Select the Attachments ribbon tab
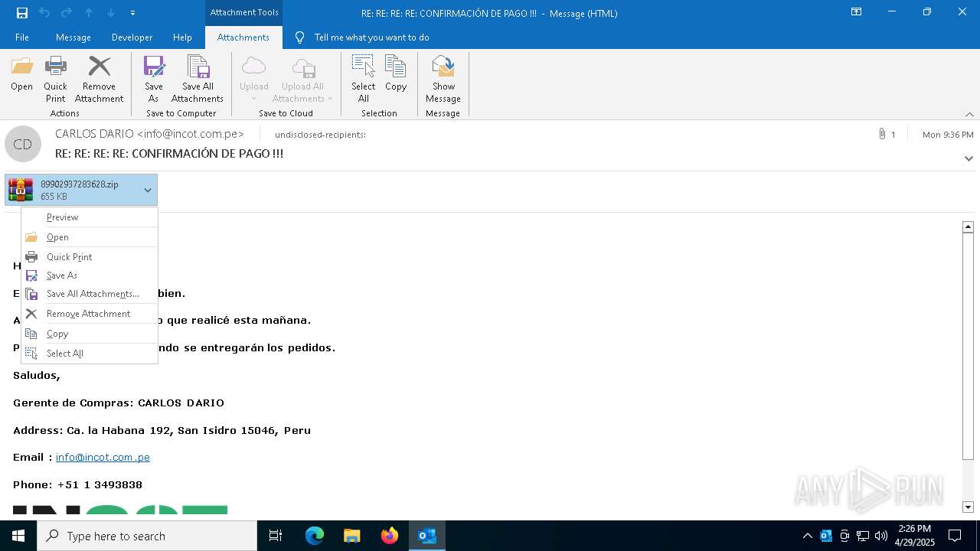This screenshot has height=551, width=980. click(x=243, y=37)
